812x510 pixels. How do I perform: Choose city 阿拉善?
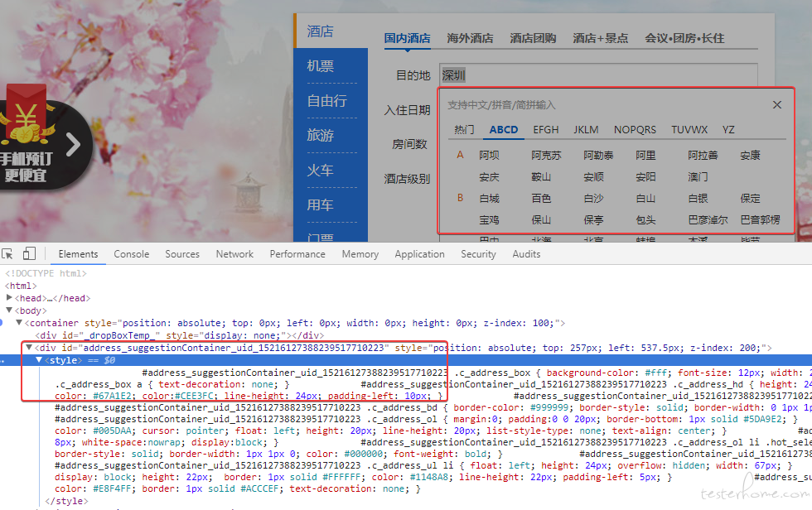[703, 155]
